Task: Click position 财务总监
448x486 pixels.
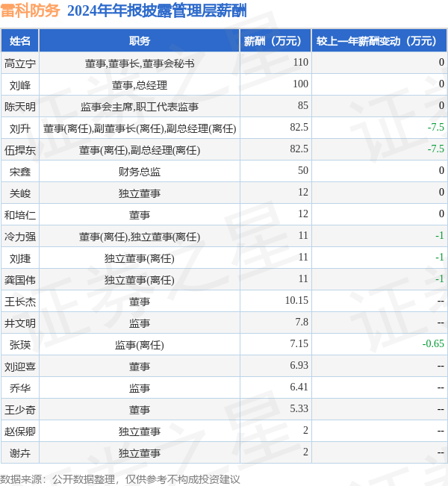Action: 140,172
